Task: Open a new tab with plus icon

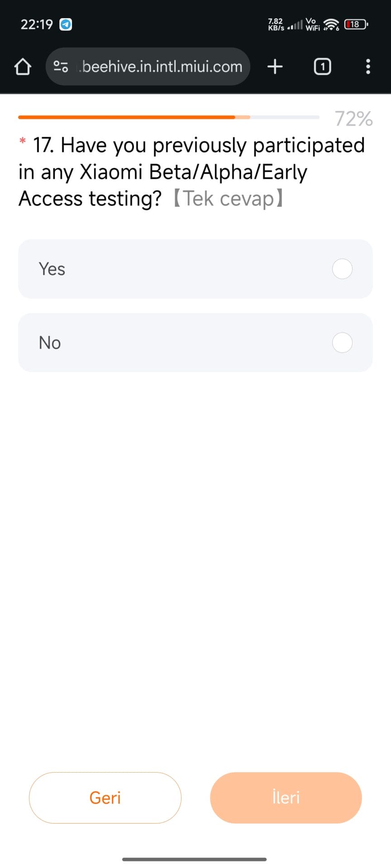Action: pyautogui.click(x=275, y=67)
